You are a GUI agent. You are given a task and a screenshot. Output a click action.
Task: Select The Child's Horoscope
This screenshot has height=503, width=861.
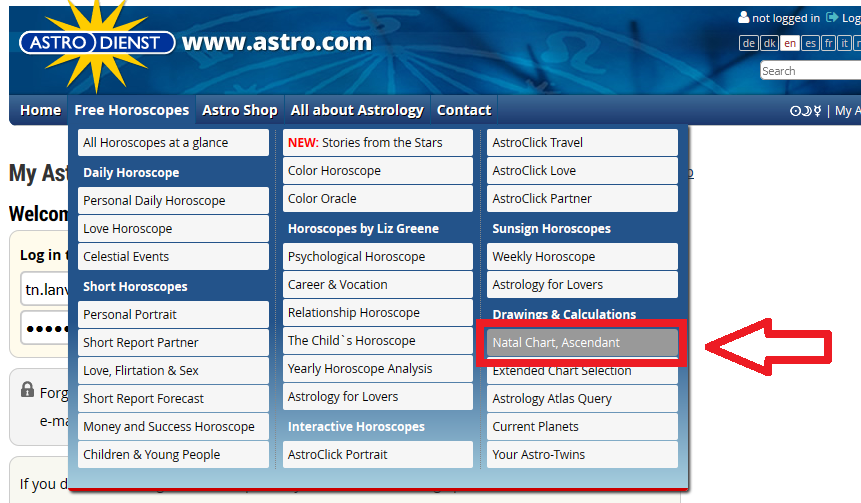click(x=378, y=340)
